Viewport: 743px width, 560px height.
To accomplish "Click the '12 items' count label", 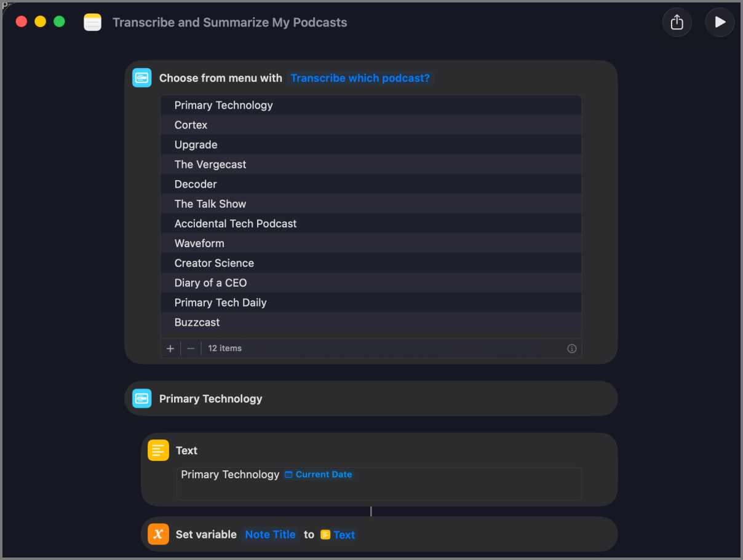I will pos(224,348).
